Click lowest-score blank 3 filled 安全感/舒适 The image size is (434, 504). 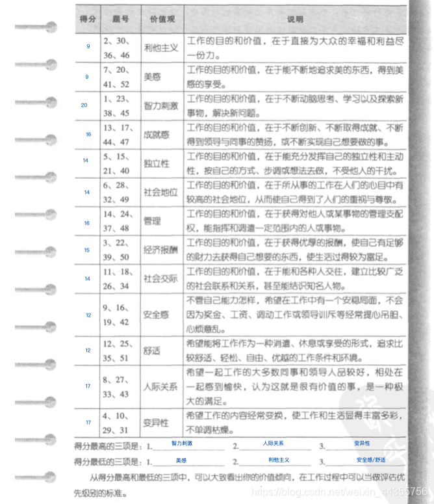[365, 461]
